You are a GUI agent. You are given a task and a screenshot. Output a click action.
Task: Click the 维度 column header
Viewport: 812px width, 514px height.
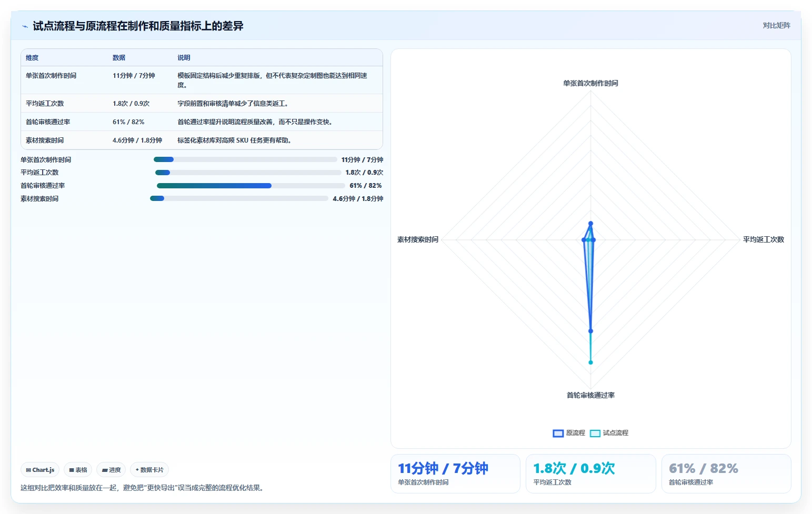coord(32,58)
